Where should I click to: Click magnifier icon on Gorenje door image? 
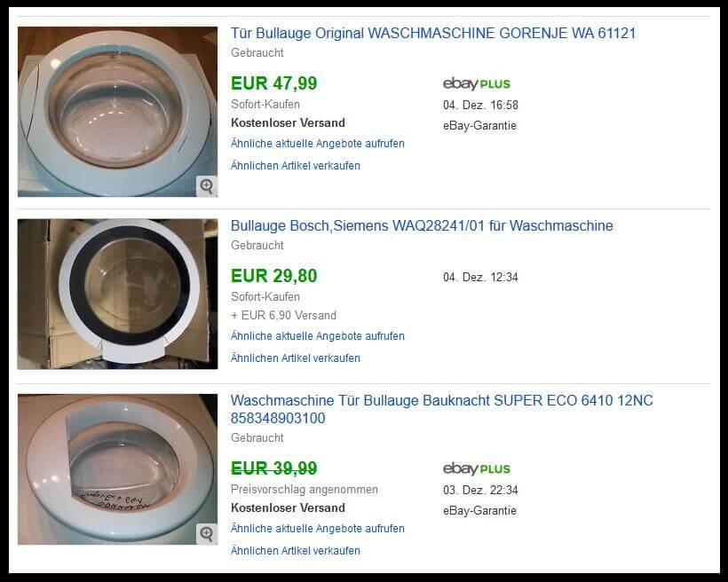click(x=207, y=186)
